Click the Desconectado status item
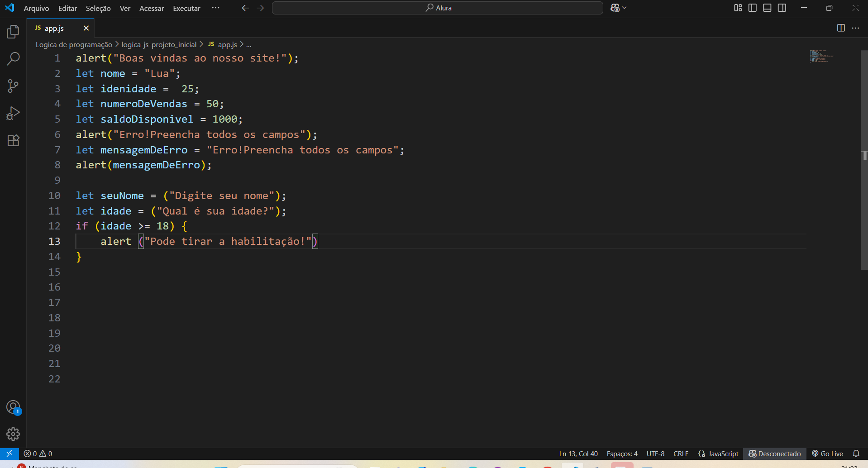The width and height of the screenshot is (868, 468). pos(774,454)
